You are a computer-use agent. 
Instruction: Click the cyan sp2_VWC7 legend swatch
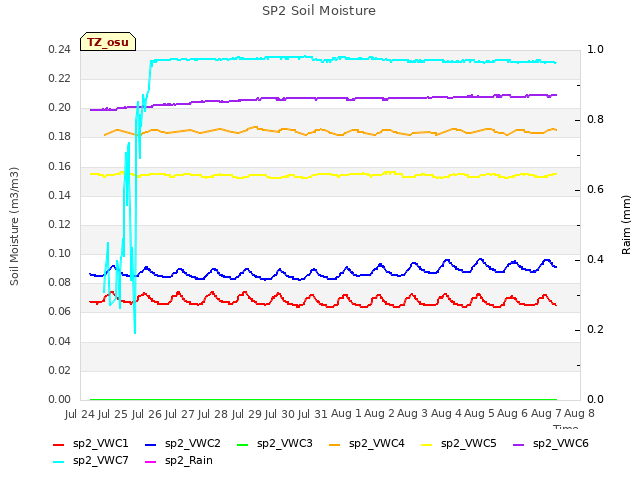(x=59, y=462)
